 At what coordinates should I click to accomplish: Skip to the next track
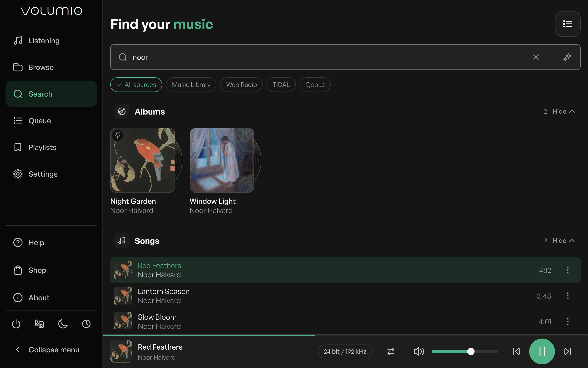pyautogui.click(x=568, y=351)
